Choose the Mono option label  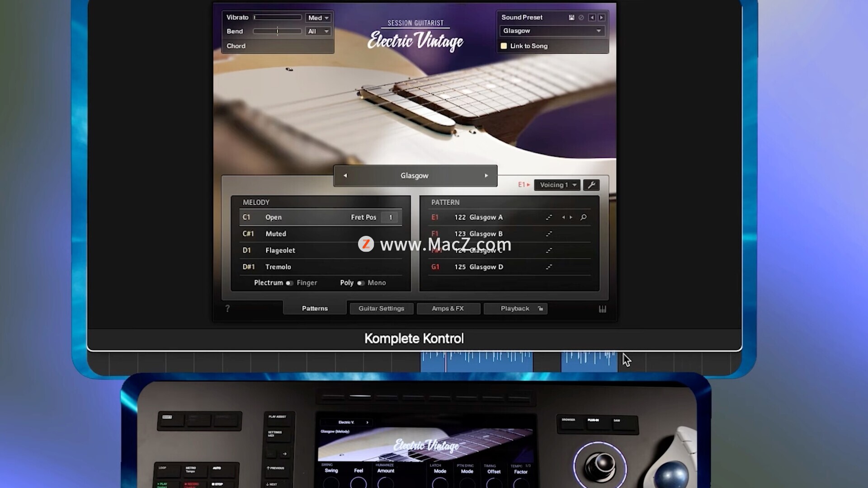[x=377, y=283]
